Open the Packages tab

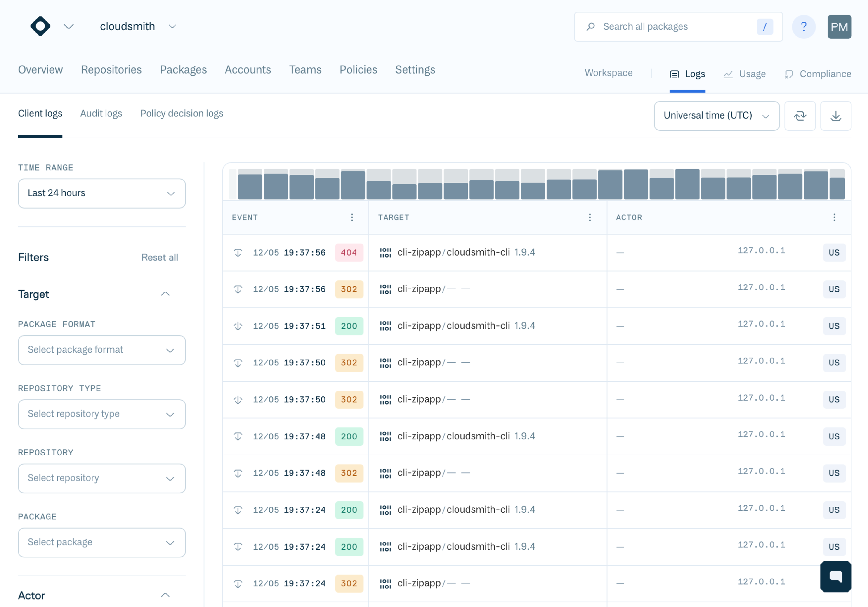tap(183, 70)
